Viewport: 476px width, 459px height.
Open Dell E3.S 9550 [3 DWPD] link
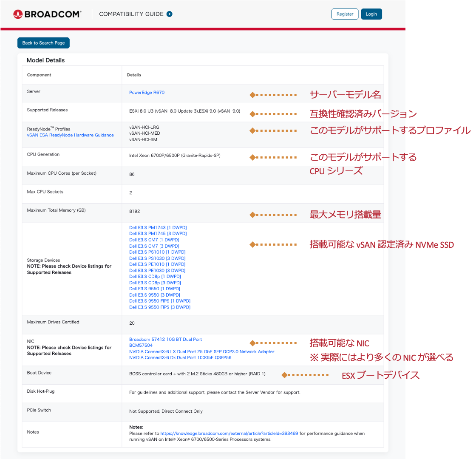point(155,295)
